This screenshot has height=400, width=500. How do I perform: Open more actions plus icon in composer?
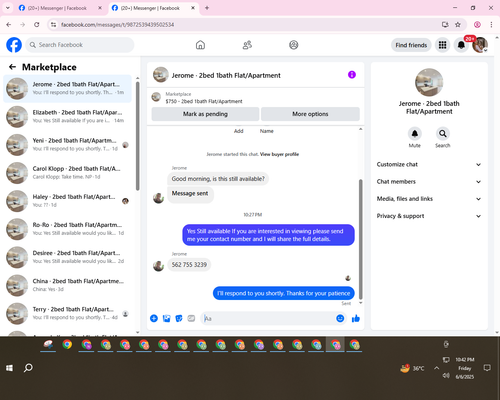click(154, 318)
